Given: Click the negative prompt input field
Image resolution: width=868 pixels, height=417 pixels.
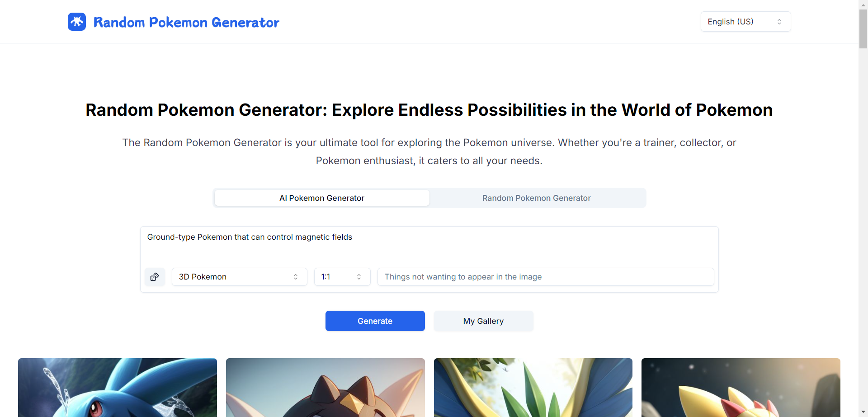Looking at the screenshot, I should (x=546, y=276).
